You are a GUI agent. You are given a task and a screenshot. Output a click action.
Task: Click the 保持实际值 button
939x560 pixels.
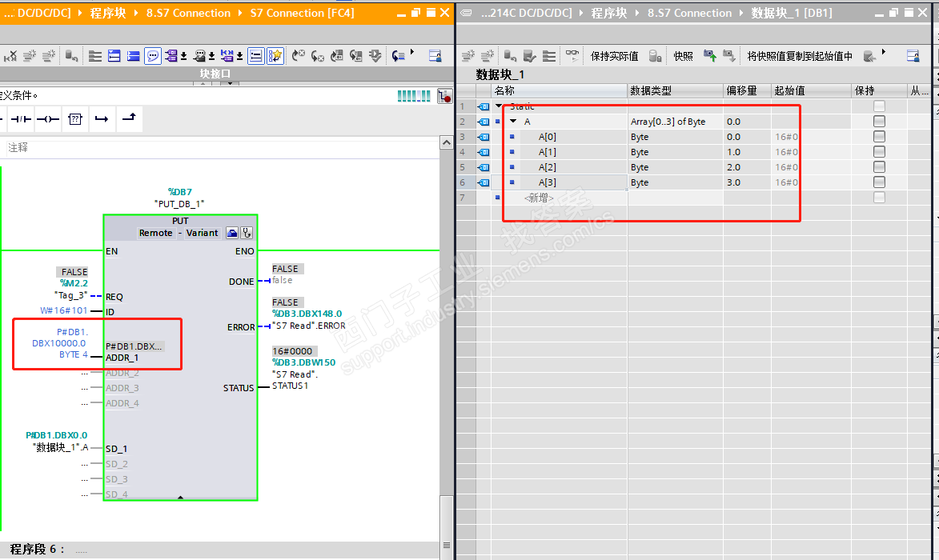615,56
